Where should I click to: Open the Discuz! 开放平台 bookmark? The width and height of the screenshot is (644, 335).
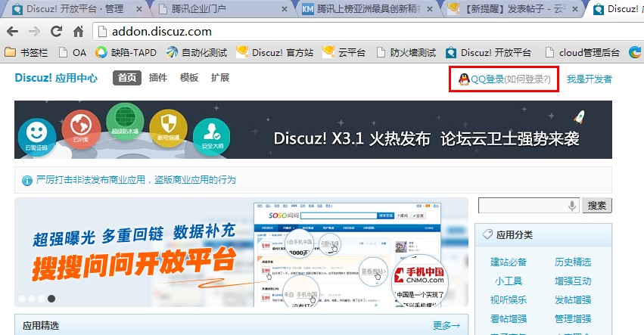click(x=488, y=52)
